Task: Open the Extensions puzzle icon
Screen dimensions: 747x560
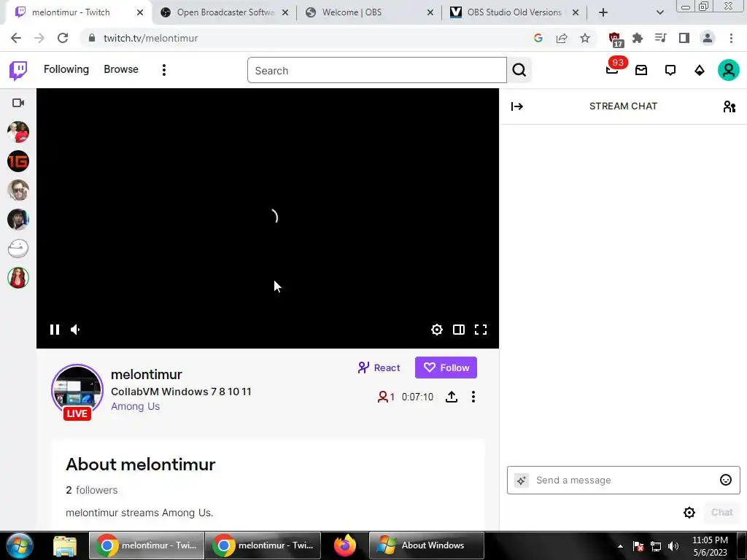Action: pyautogui.click(x=638, y=38)
